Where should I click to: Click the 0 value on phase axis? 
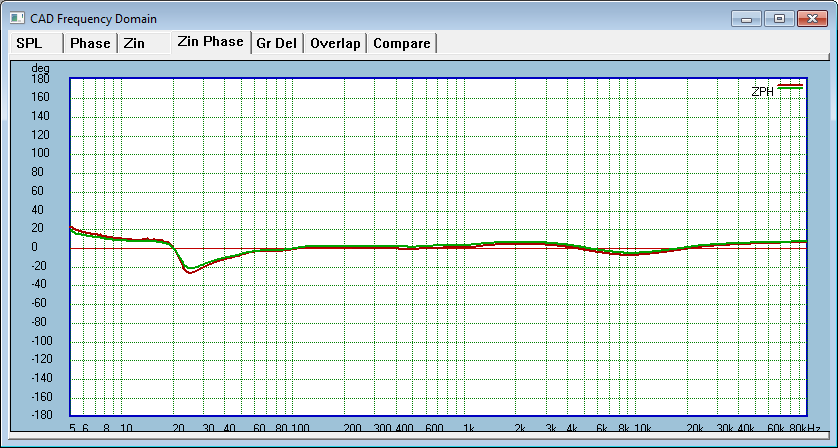click(x=35, y=247)
